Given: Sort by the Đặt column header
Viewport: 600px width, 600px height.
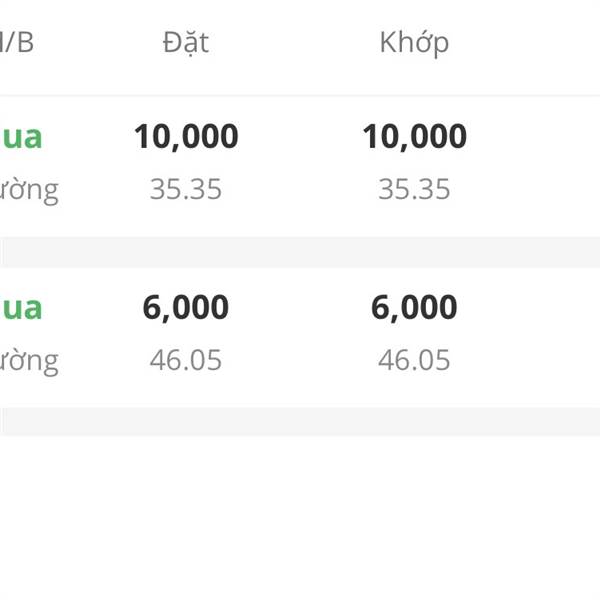Looking at the screenshot, I should point(186,42).
